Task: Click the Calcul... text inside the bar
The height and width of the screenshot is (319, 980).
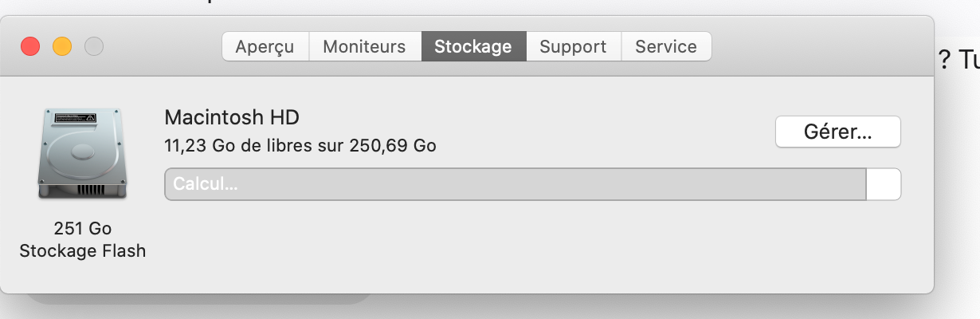Action: pyautogui.click(x=206, y=184)
